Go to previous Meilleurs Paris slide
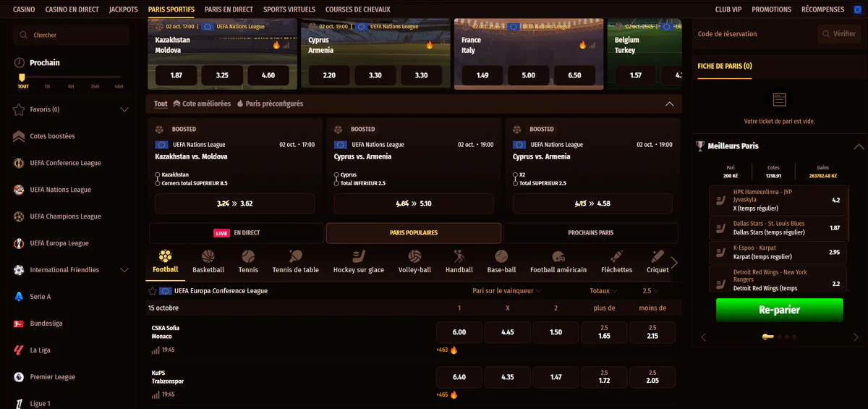Viewport: 868px width, 409px height. click(703, 337)
